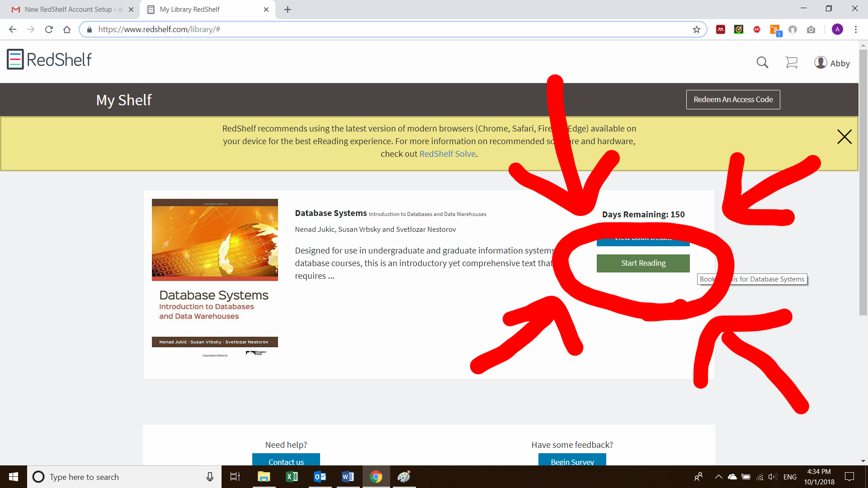Click the grey circular extension icon
The width and height of the screenshot is (868, 488).
pos(793,29)
